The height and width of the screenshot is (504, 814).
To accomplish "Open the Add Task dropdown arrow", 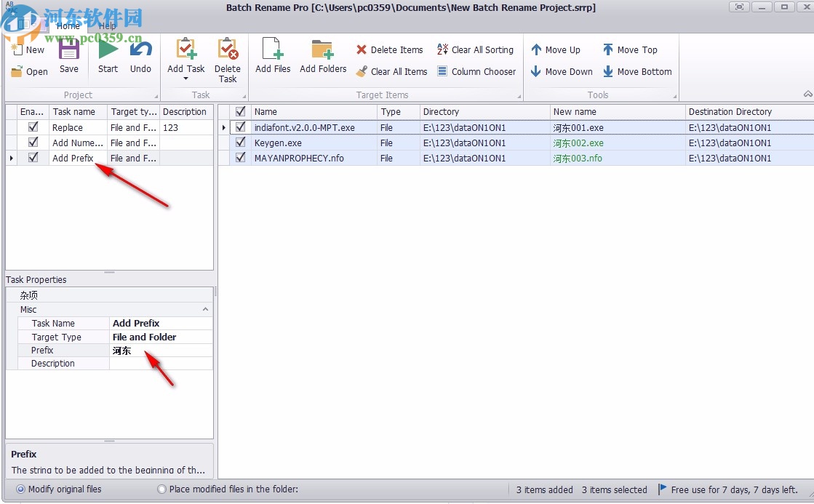I will (185, 79).
